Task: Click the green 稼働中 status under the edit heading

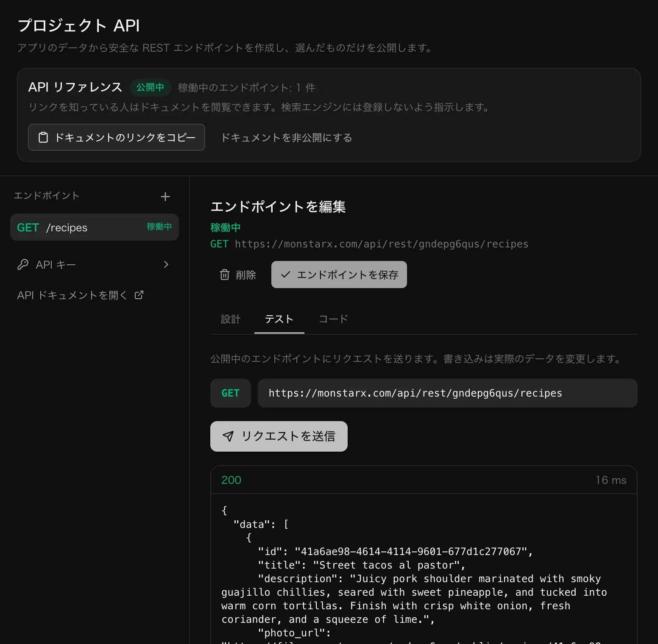Action: 226,228
